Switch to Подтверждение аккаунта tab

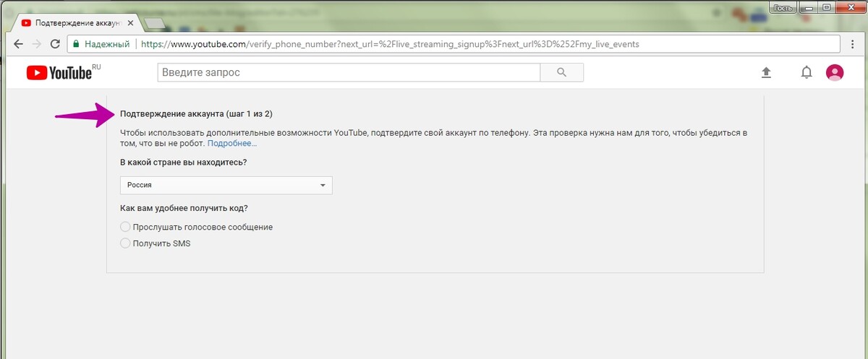tap(77, 24)
